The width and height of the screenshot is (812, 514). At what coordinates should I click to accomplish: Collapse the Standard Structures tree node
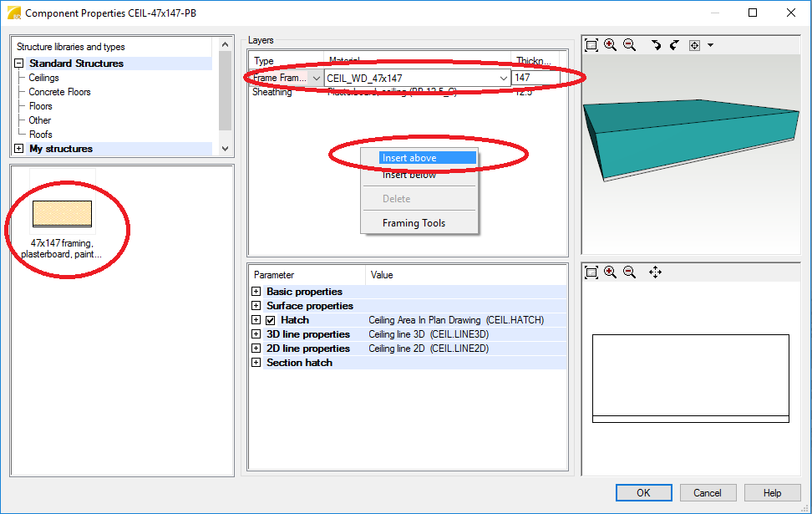pos(18,64)
